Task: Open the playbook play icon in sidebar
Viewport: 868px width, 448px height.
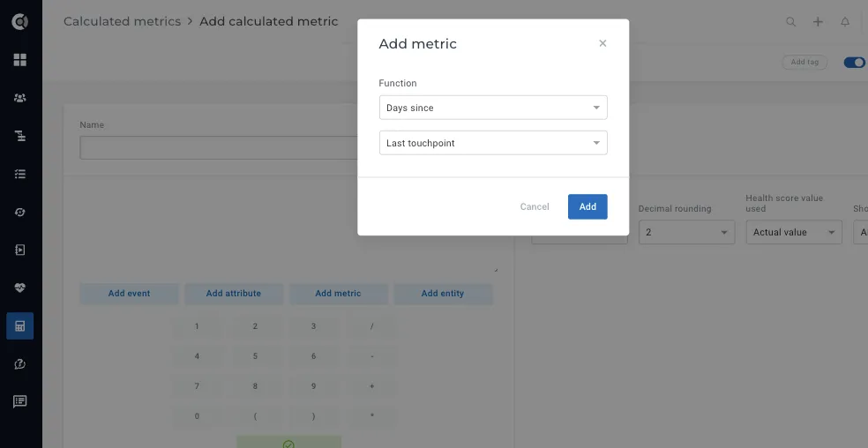Action: (20, 250)
